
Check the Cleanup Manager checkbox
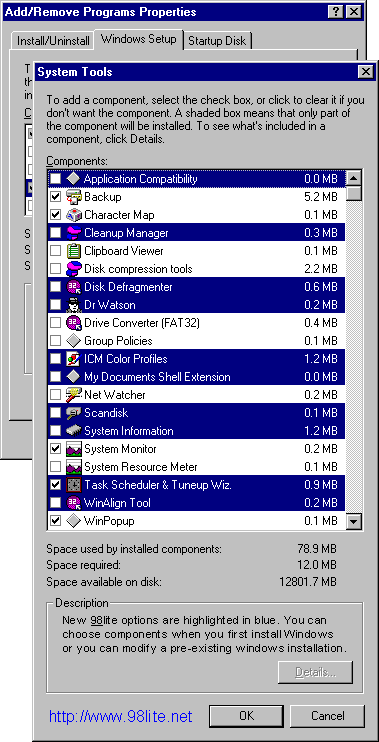pyautogui.click(x=55, y=233)
